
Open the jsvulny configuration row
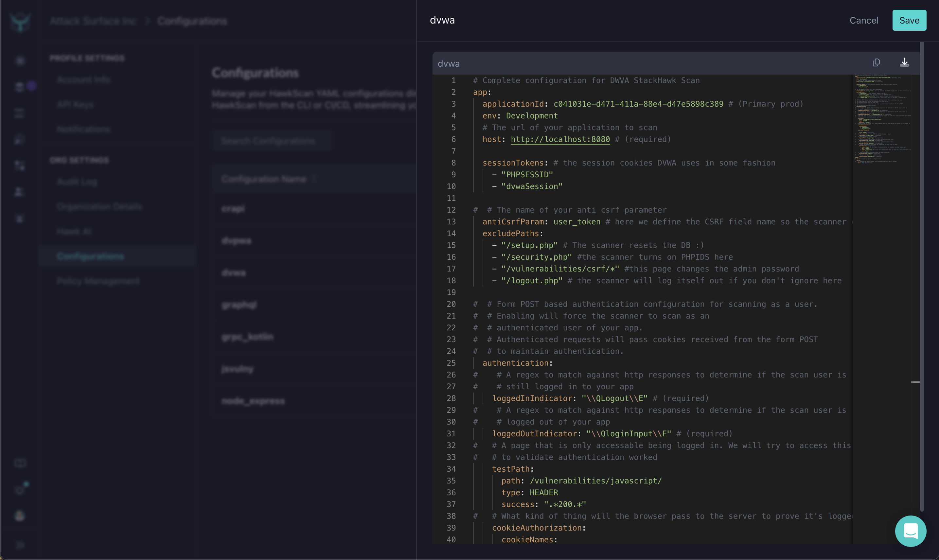(x=315, y=369)
